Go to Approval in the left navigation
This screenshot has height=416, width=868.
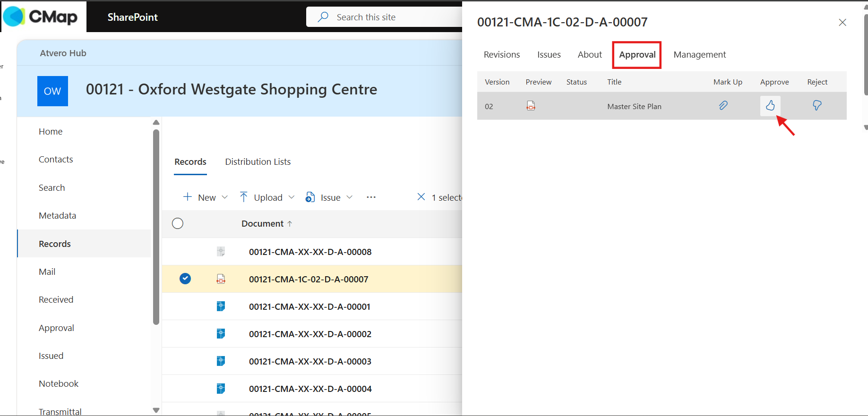(x=56, y=328)
